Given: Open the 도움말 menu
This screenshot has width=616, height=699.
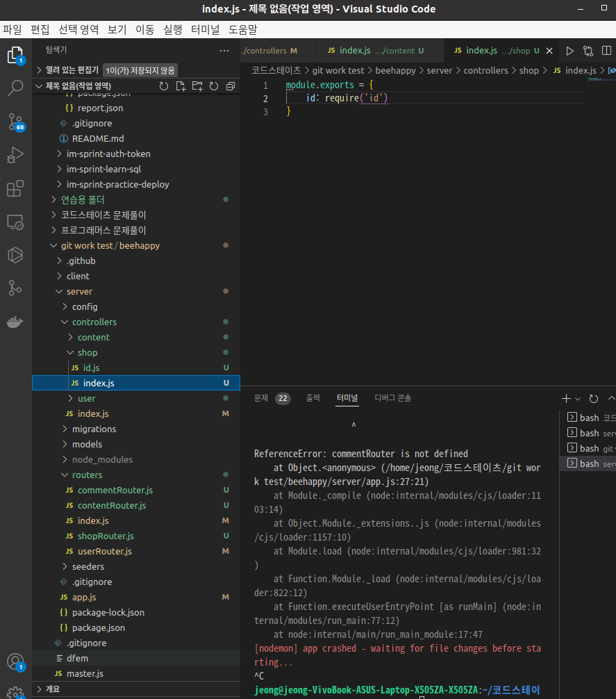Looking at the screenshot, I should [x=243, y=29].
